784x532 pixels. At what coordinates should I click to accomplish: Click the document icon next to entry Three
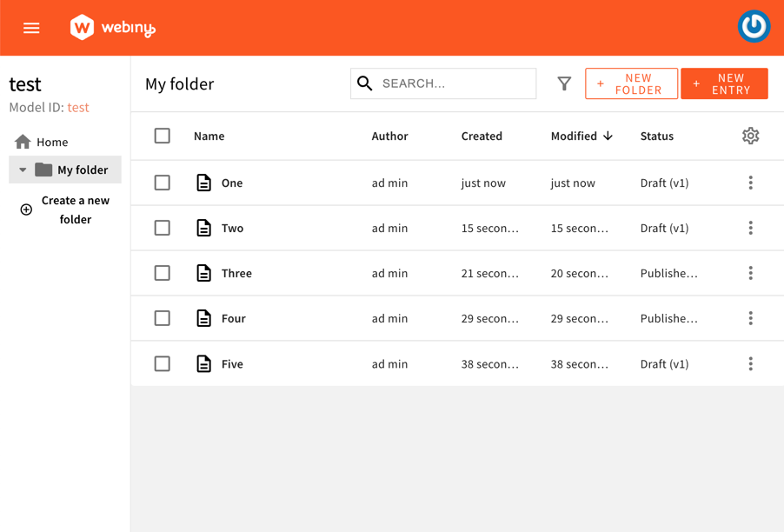[204, 273]
